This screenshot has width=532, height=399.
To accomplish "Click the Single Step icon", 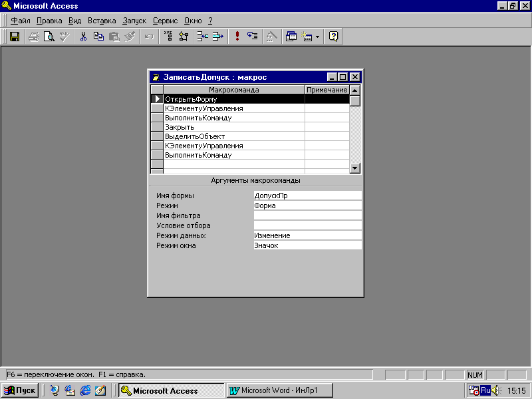I will click(253, 37).
